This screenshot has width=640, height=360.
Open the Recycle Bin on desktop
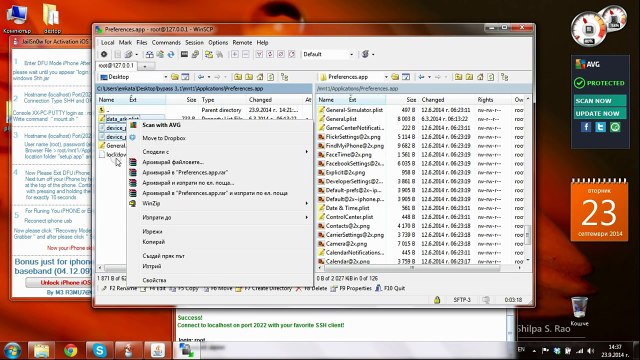coord(580,311)
